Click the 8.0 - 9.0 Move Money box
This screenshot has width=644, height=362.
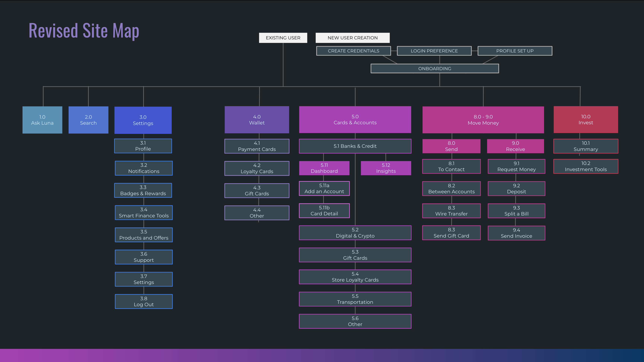point(483,120)
